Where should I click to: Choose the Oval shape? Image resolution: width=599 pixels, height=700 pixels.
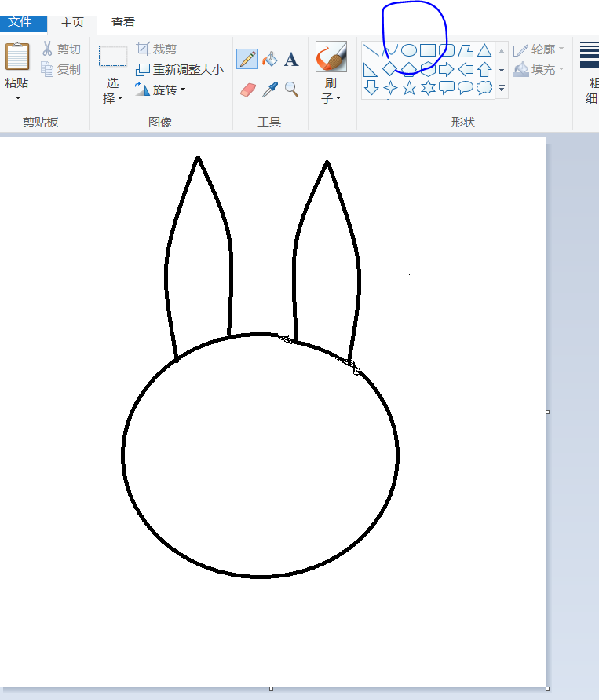(409, 50)
